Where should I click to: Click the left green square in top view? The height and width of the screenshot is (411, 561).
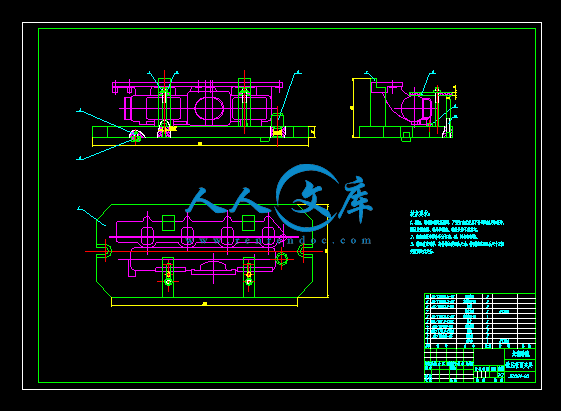(168, 223)
